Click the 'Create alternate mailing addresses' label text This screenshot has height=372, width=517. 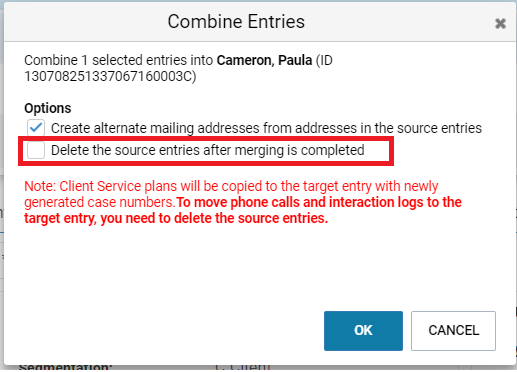coord(266,128)
